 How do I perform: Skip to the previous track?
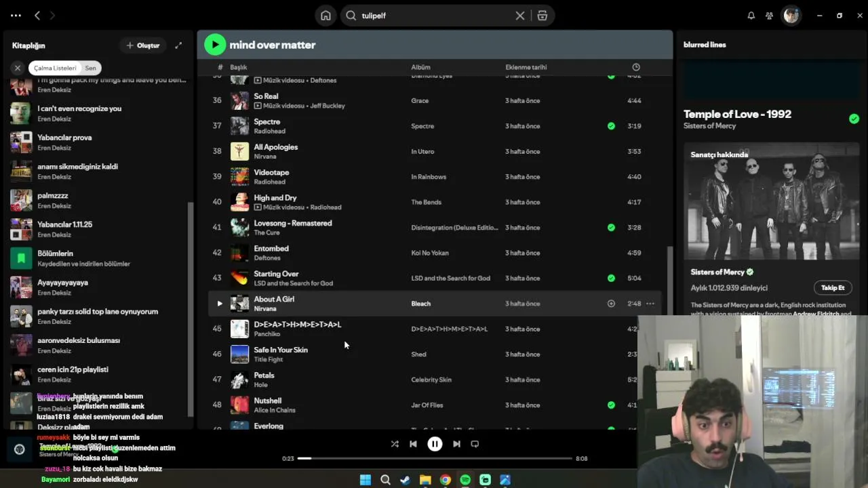[x=413, y=444]
